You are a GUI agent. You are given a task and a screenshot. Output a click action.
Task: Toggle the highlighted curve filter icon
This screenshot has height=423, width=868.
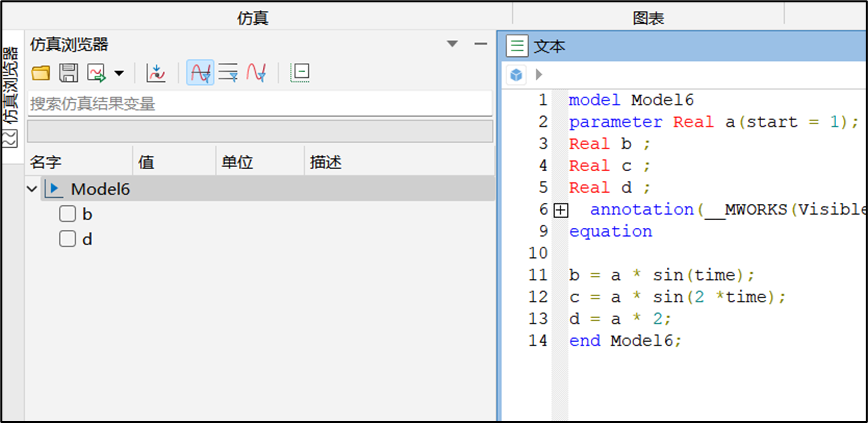click(200, 73)
